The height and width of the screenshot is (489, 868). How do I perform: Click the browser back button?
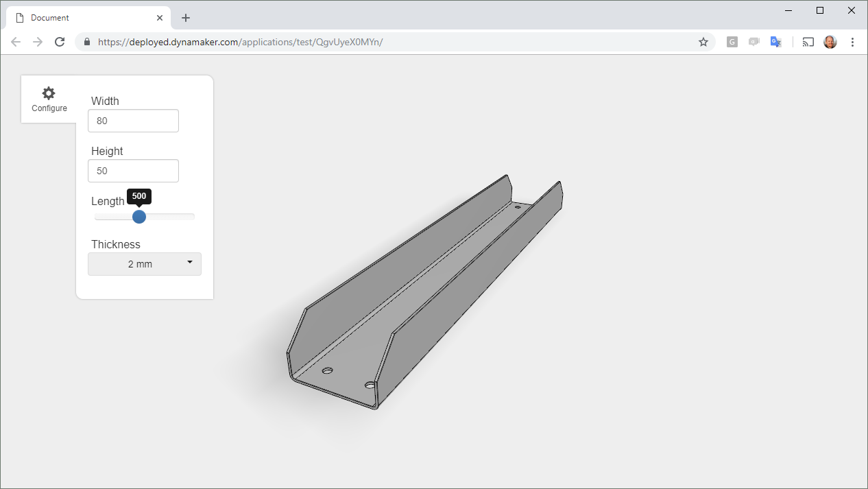[15, 42]
